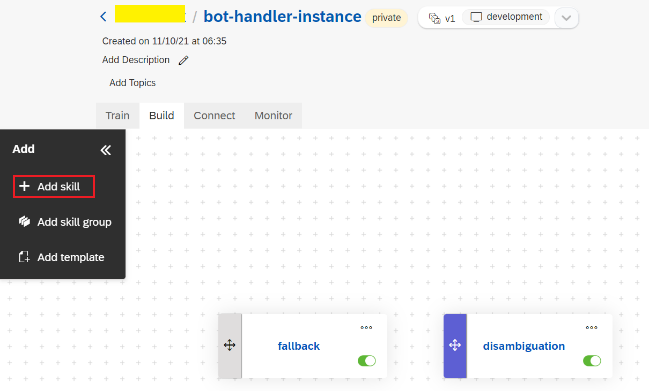Screen dimensions: 649x391
Task: Expand the version dropdown chevron
Action: pyautogui.click(x=566, y=18)
